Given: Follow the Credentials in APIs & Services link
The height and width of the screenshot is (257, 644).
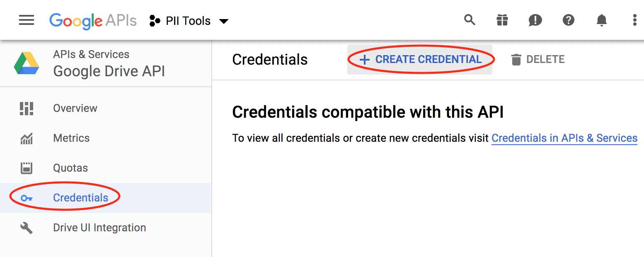Looking at the screenshot, I should [564, 138].
